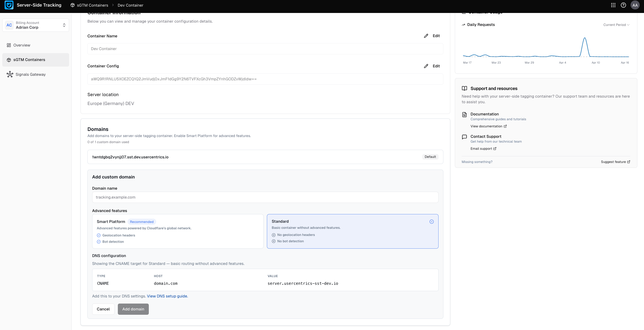644x330 pixels.
Task: Click the pencil icon beside Container Config
Action: pos(426,66)
